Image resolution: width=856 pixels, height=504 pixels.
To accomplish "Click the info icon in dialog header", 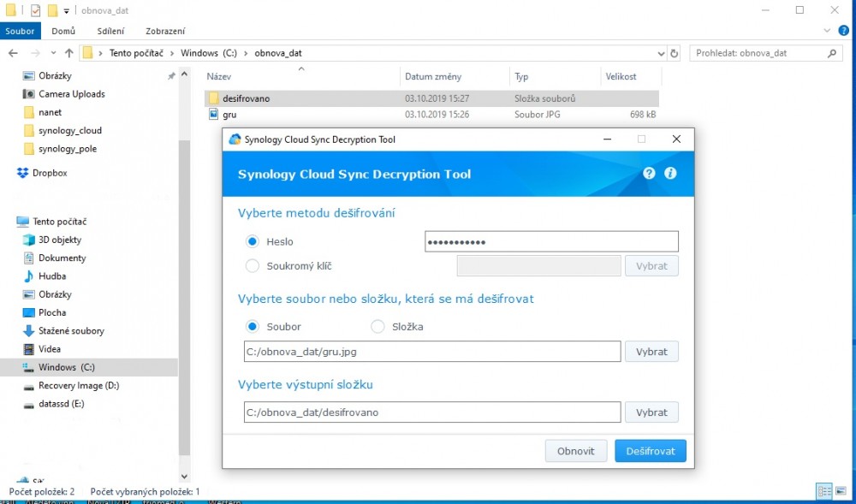I will tap(670, 173).
